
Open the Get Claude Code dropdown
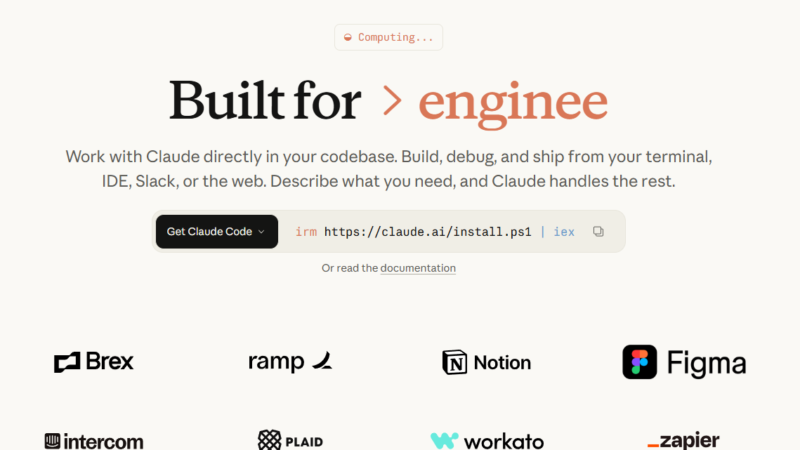[216, 231]
